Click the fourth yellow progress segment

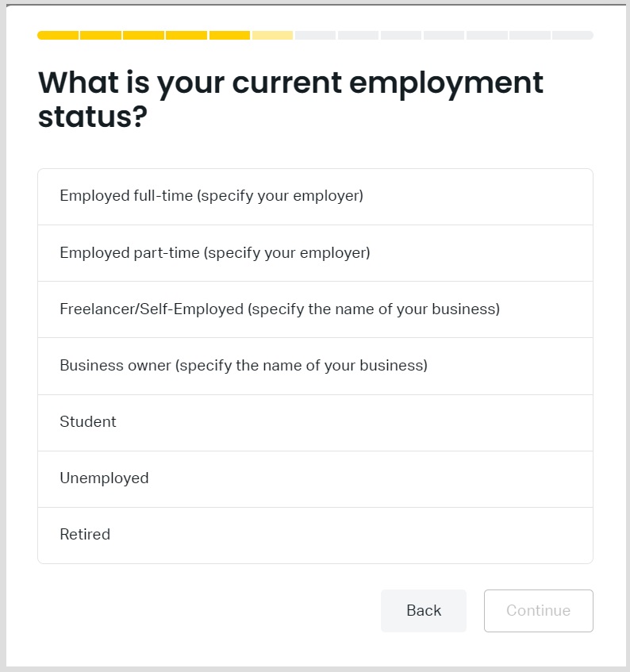coord(186,35)
